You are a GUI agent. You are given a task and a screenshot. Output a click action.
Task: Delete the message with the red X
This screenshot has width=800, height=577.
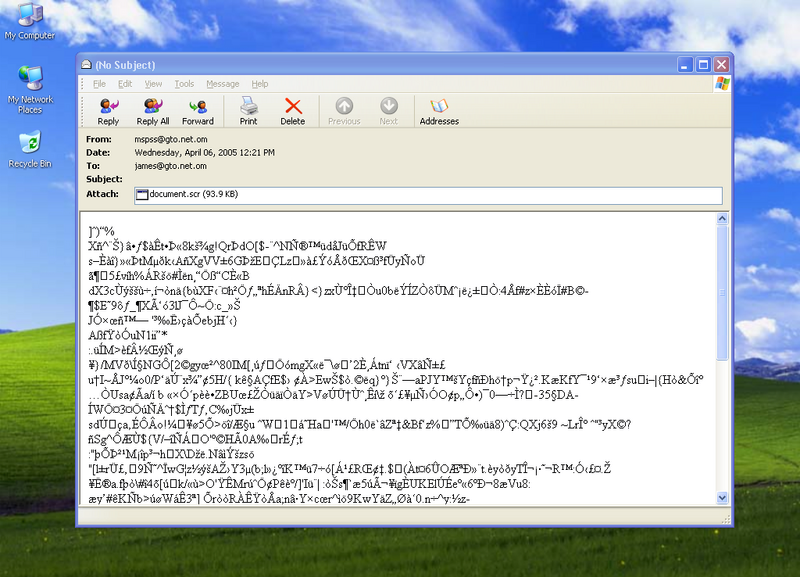(x=293, y=111)
